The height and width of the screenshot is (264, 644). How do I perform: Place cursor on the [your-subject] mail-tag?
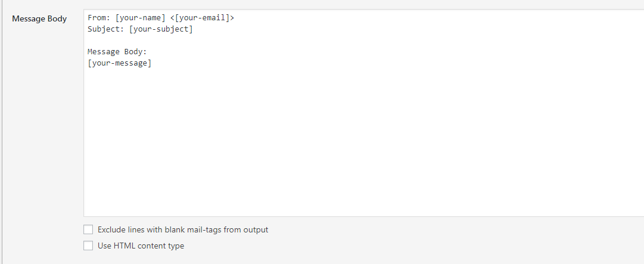coord(161,30)
